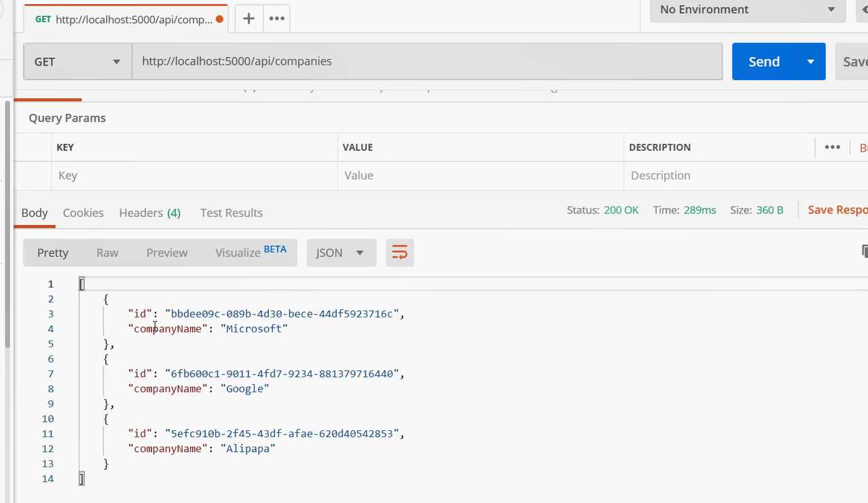Click the KEY column header
Screen dimensions: 868x503
65,148
